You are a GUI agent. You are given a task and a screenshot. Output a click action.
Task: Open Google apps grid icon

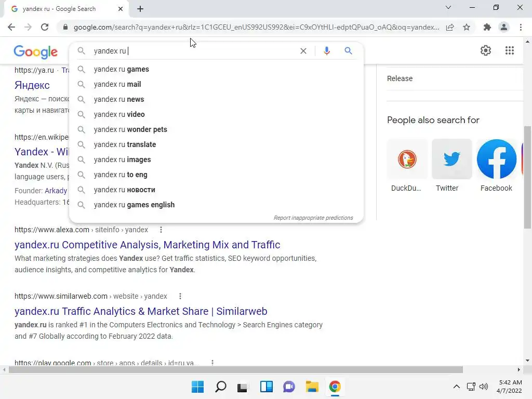point(510,50)
